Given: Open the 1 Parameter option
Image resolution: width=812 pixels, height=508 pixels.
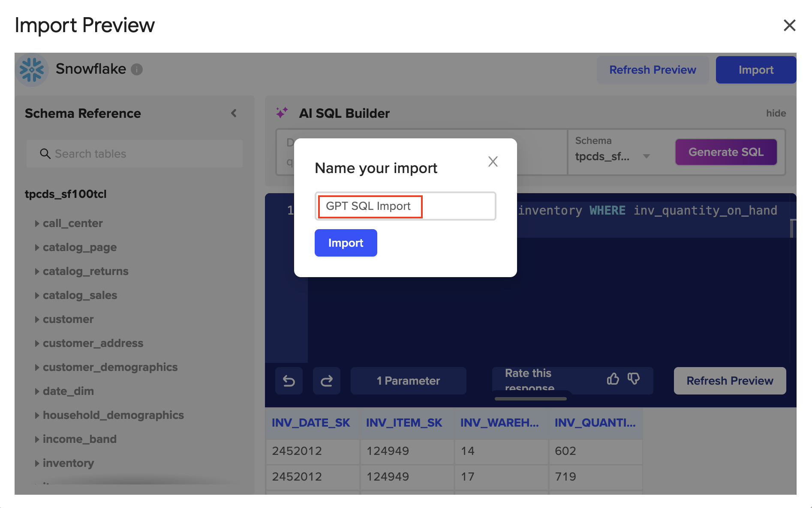Looking at the screenshot, I should tap(408, 381).
